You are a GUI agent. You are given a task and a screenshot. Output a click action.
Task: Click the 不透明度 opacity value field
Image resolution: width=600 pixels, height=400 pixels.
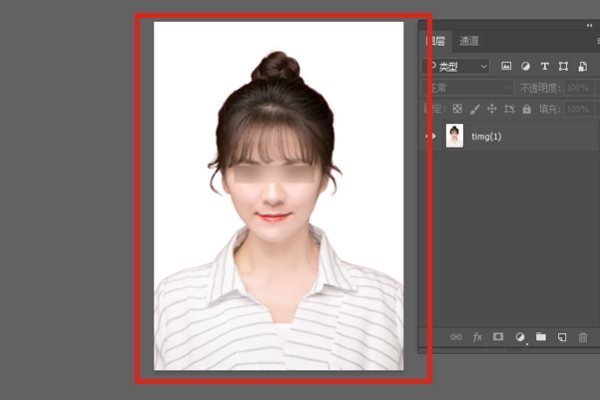coord(579,88)
